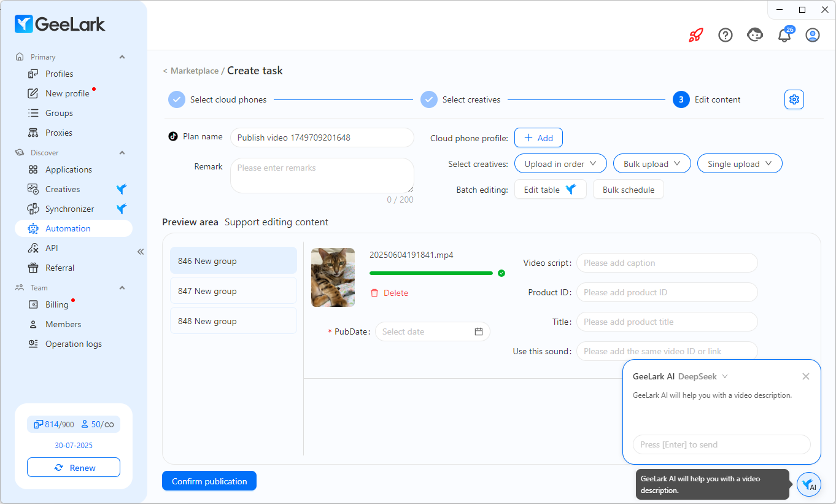The width and height of the screenshot is (836, 504).
Task: Open the help question mark icon
Action: [726, 35]
